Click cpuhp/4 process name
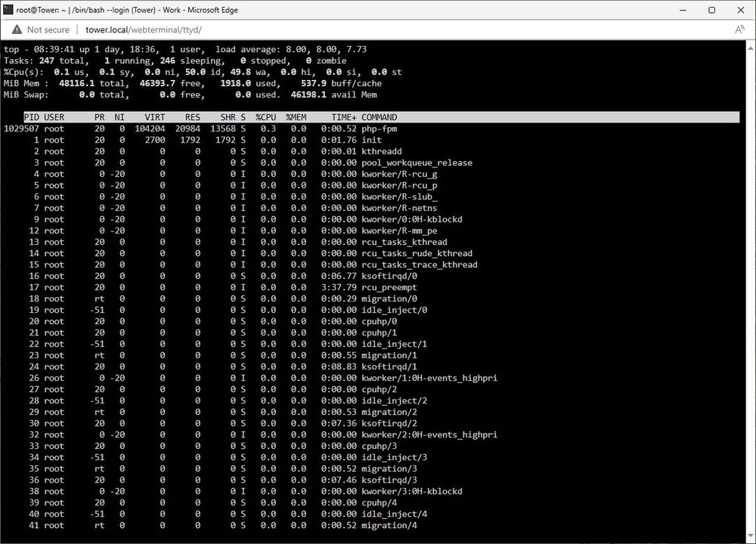The width and height of the screenshot is (756, 544). tap(380, 502)
